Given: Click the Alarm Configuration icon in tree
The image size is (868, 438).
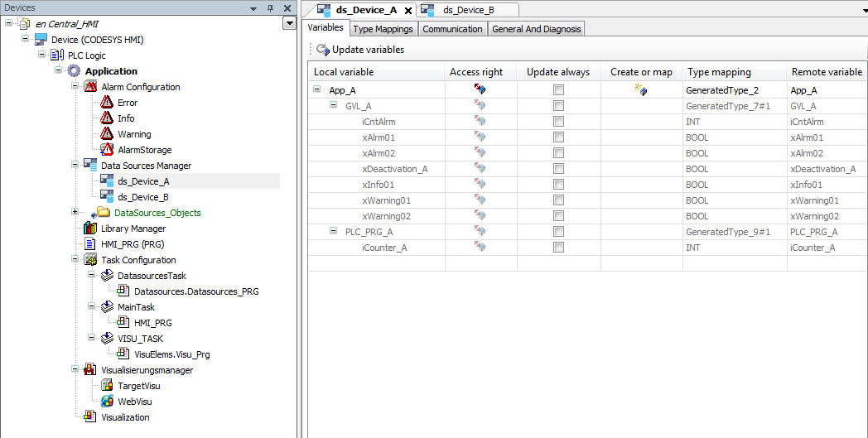Looking at the screenshot, I should [91, 87].
